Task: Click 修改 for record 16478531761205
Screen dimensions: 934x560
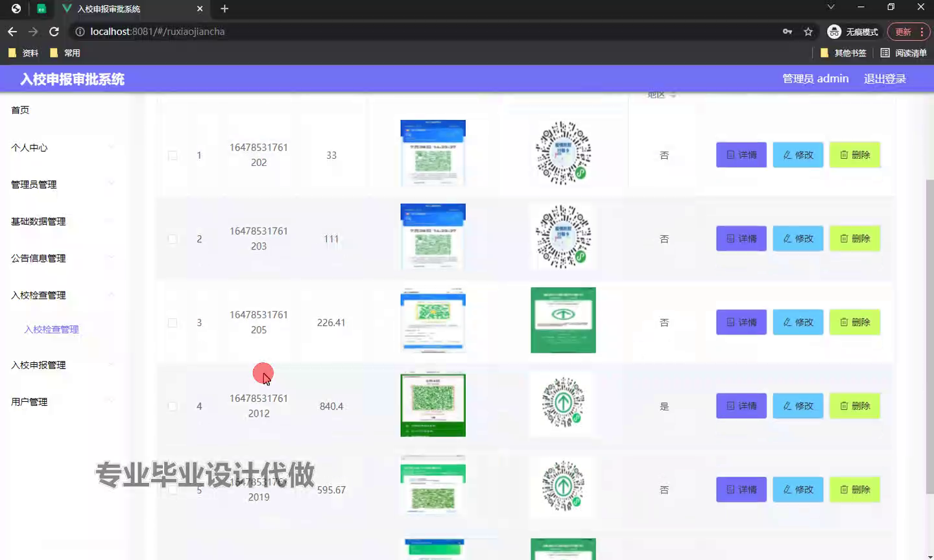Action: click(798, 322)
